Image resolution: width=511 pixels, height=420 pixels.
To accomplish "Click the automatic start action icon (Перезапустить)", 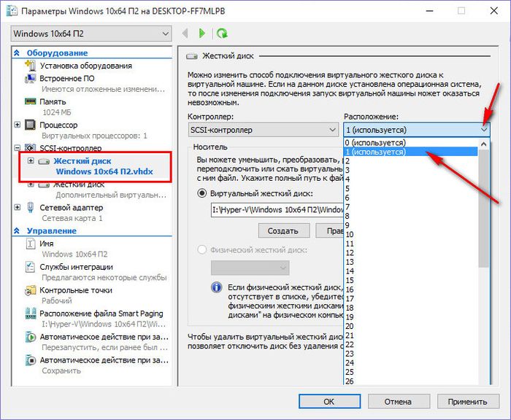I will point(31,337).
